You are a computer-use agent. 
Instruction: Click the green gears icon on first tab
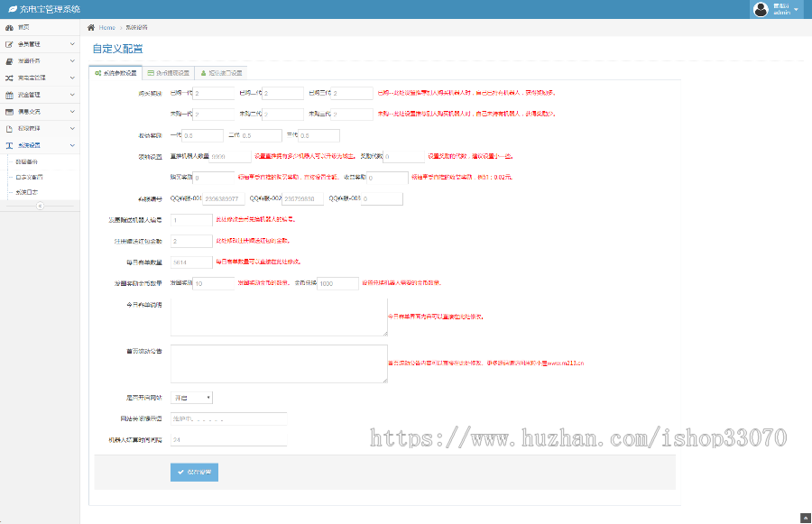97,73
